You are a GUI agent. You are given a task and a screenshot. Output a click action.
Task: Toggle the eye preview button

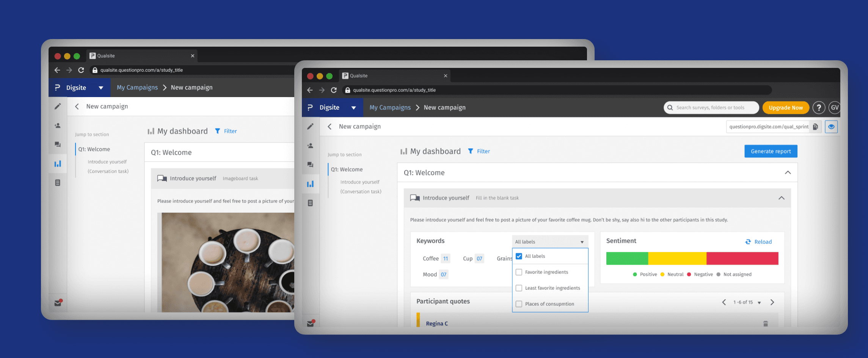coord(831,127)
